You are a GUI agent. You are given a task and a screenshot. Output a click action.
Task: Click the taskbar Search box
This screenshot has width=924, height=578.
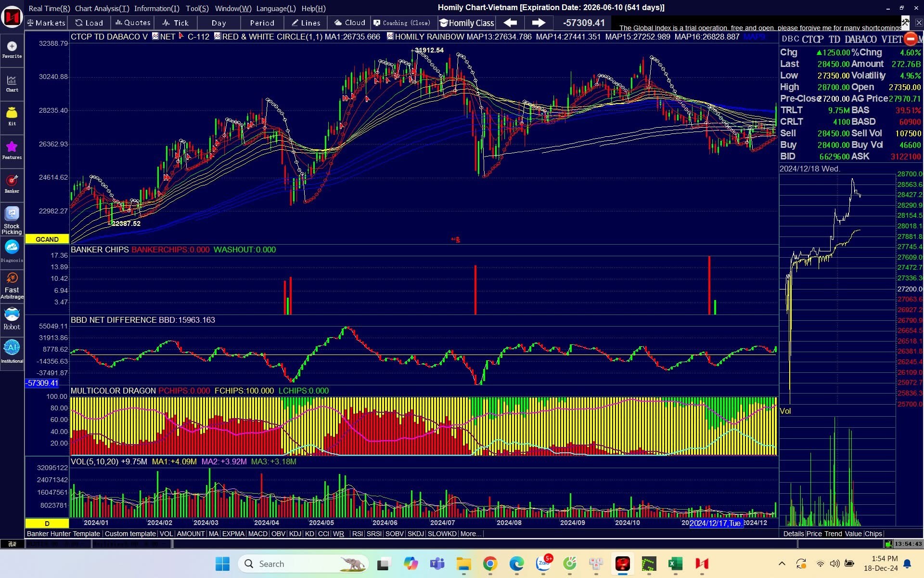tap(303, 564)
